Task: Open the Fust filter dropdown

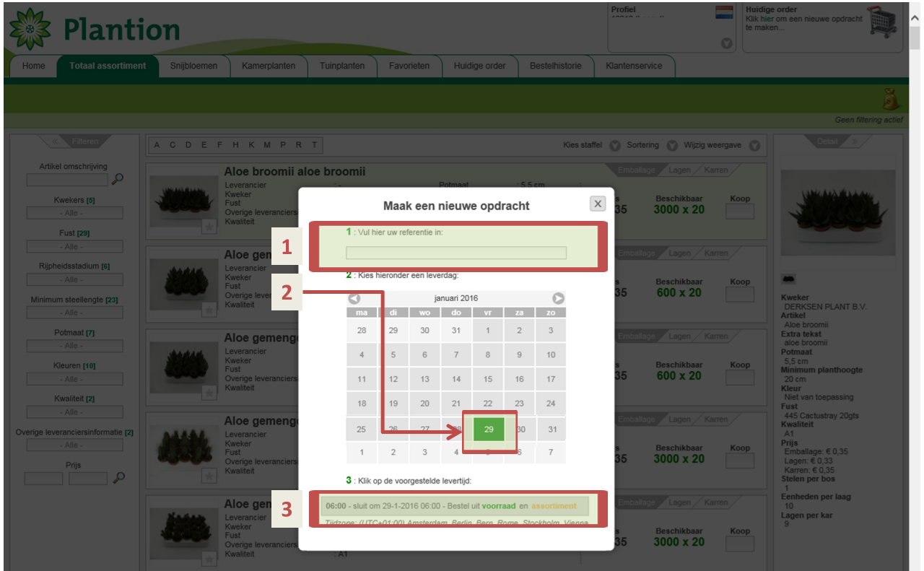Action: (x=75, y=246)
